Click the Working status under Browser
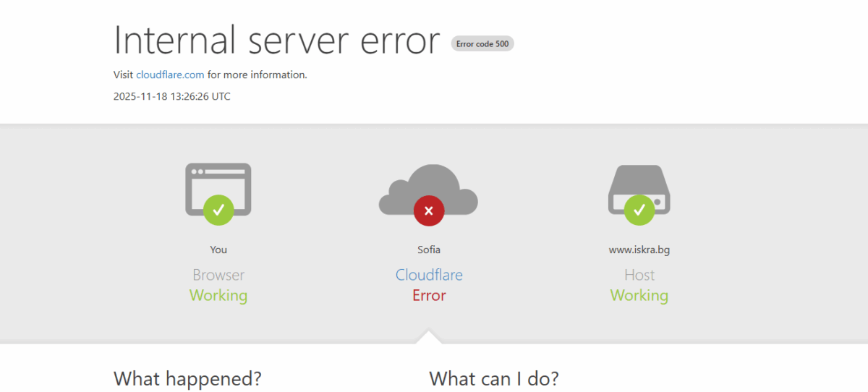The height and width of the screenshot is (392, 868). (x=218, y=295)
